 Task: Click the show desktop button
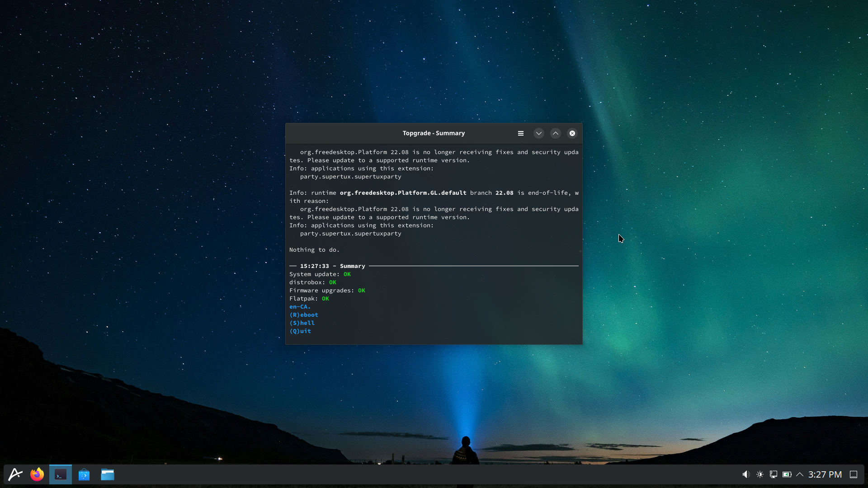pos(854,474)
